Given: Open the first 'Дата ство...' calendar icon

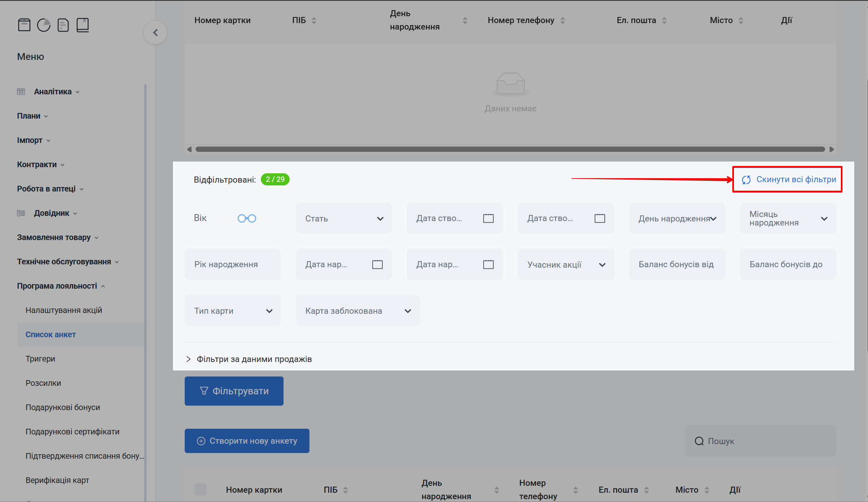Looking at the screenshot, I should (488, 219).
